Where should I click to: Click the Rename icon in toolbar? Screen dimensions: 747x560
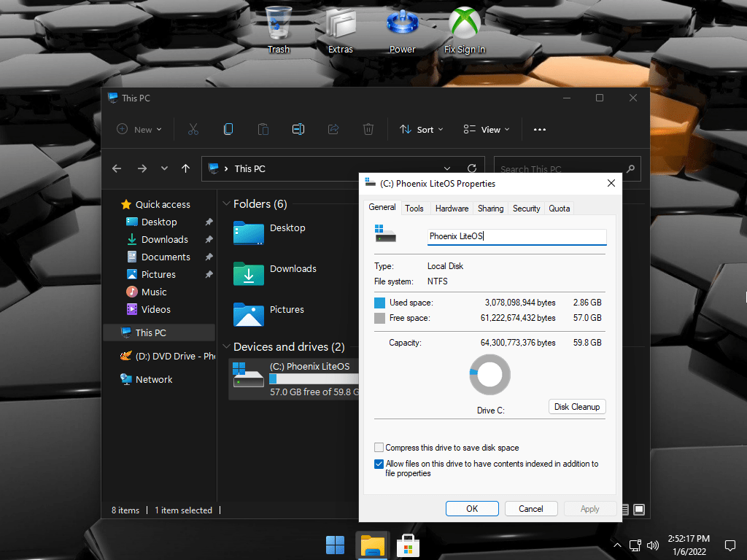[298, 129]
